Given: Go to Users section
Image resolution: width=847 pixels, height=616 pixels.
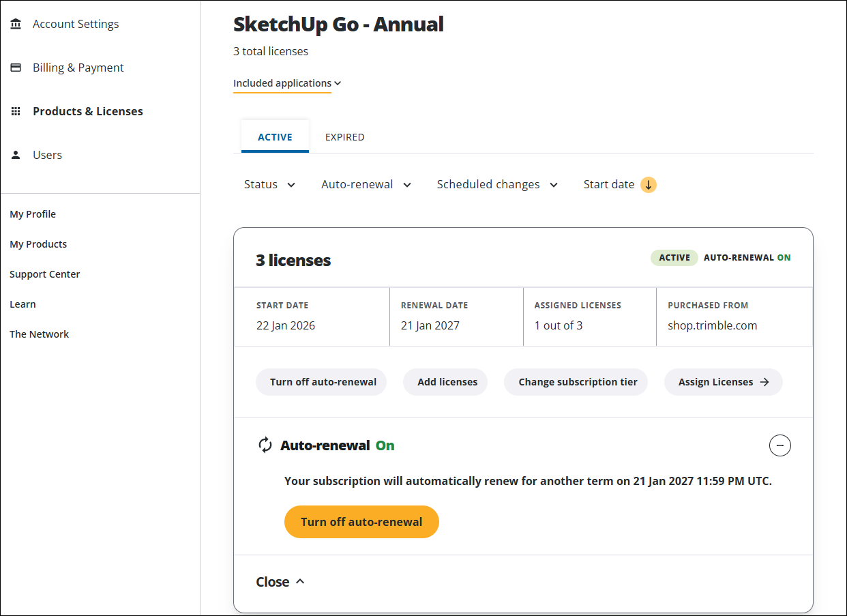Looking at the screenshot, I should tap(47, 155).
